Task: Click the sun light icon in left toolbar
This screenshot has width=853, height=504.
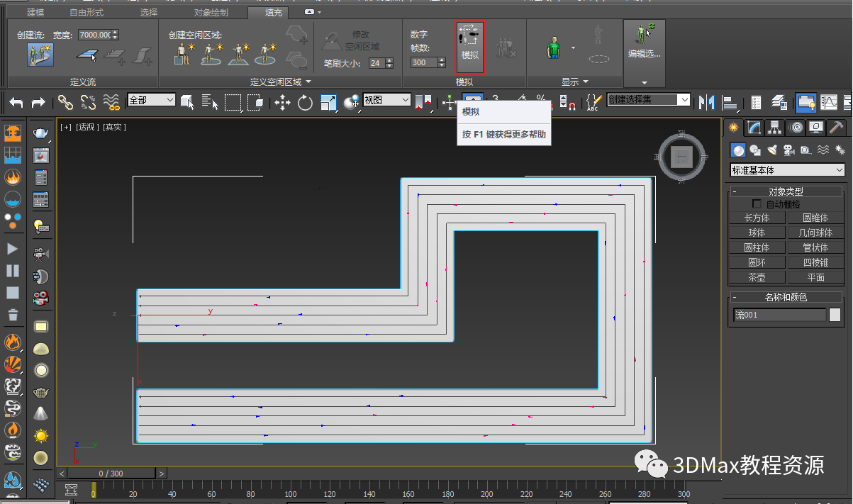Action: coord(41,435)
